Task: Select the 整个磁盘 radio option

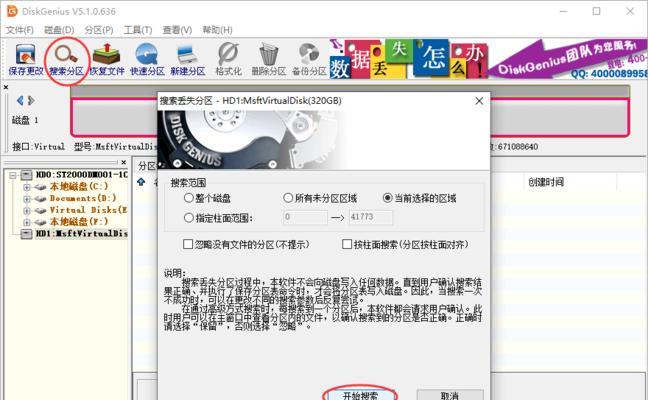Action: [x=207, y=198]
